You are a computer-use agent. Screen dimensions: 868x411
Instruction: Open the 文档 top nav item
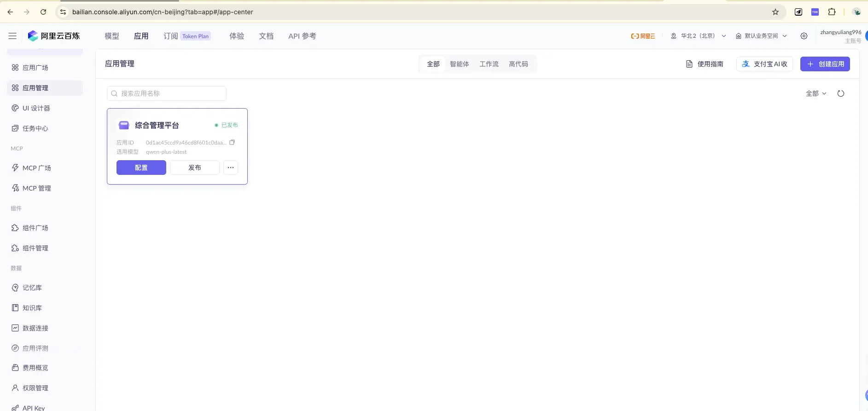(266, 36)
